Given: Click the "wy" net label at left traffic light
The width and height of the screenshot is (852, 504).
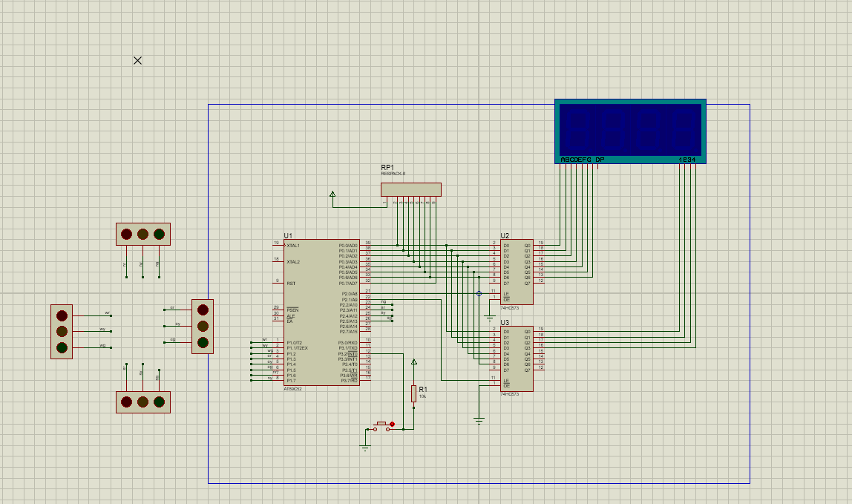Looking at the screenshot, I should (x=102, y=329).
